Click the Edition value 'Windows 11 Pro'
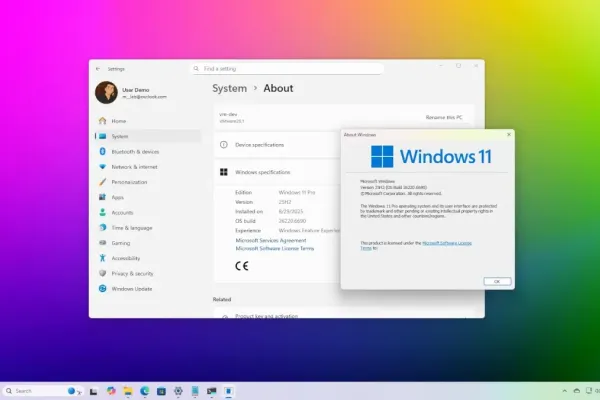This screenshot has width=600, height=400. point(297,193)
